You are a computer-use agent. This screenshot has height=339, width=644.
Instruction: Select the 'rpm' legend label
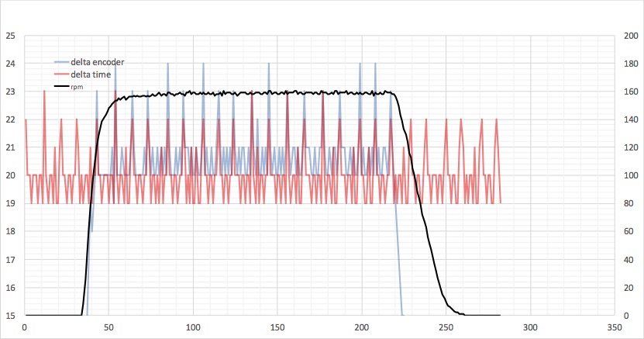pyautogui.click(x=77, y=87)
